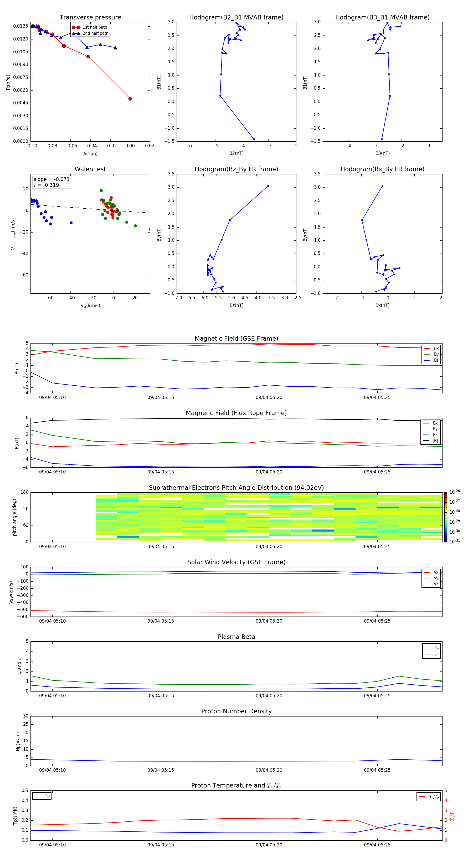Click the "B3(nT)" x-axis label

tap(382, 153)
